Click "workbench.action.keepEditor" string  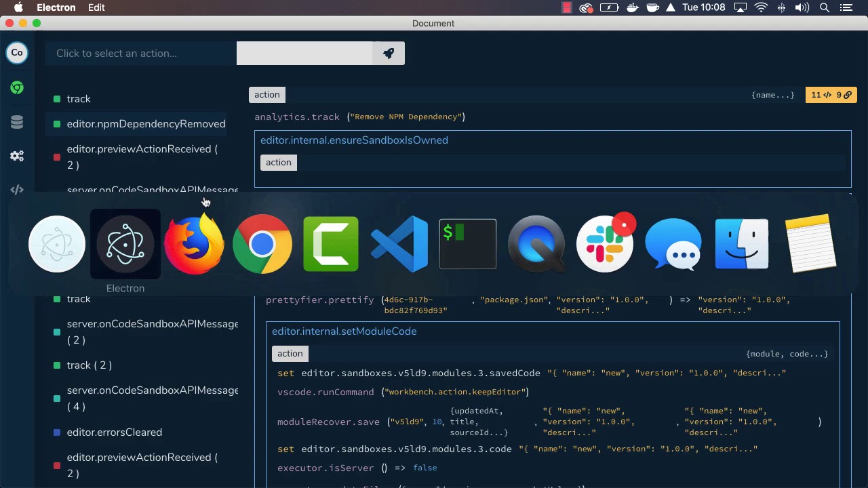[456, 392]
